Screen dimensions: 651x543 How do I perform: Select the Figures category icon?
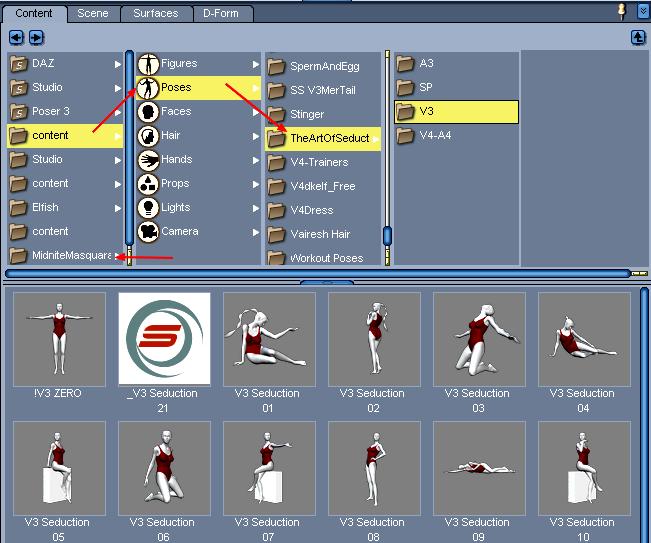click(x=148, y=64)
